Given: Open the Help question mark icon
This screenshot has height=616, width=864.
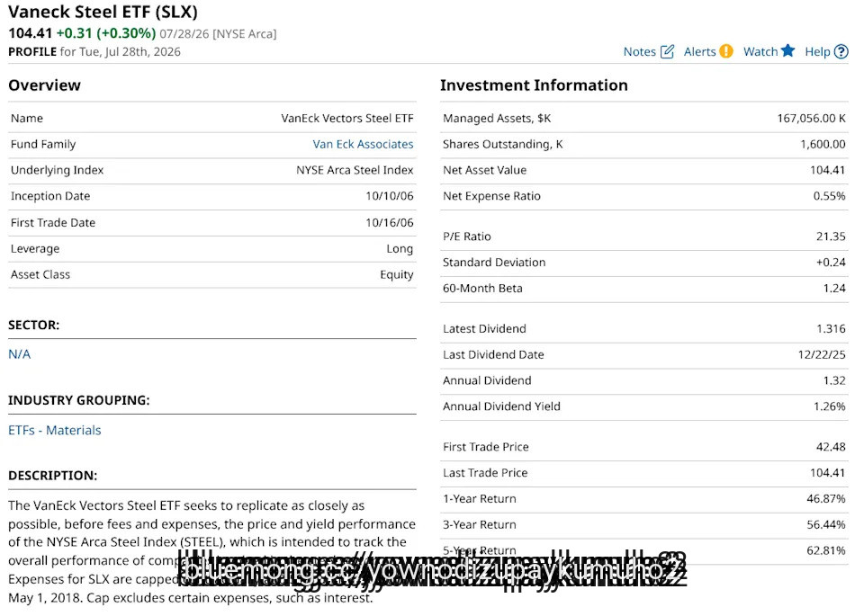Looking at the screenshot, I should tap(841, 51).
